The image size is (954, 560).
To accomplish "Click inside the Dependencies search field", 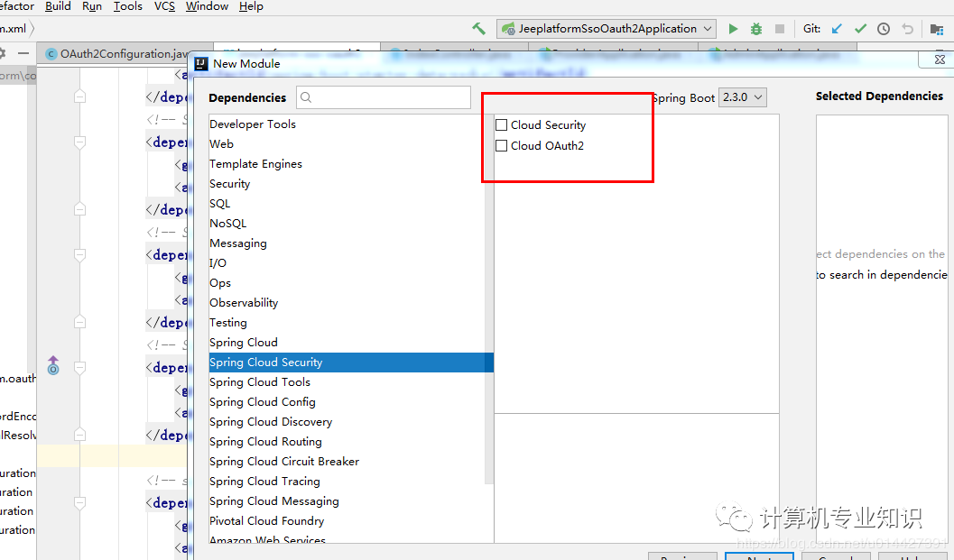I will click(x=384, y=97).
